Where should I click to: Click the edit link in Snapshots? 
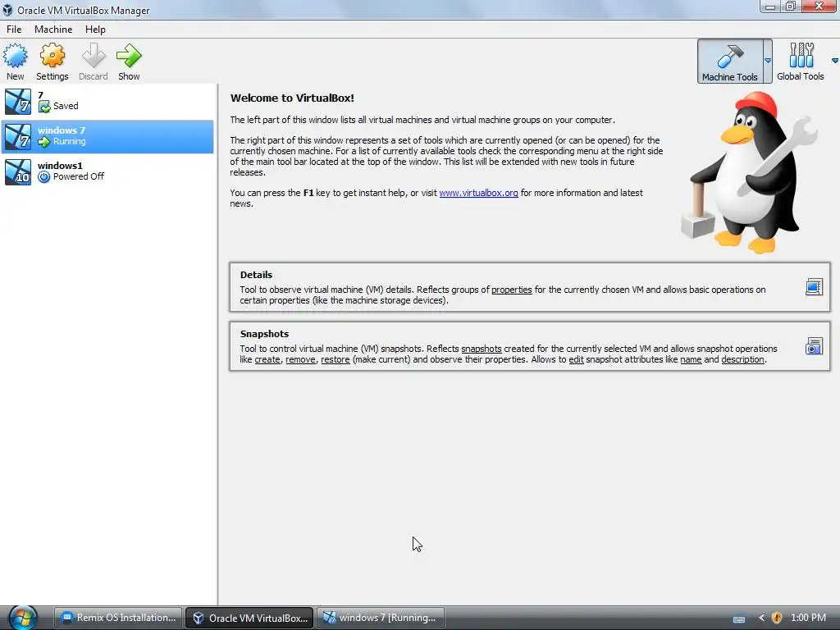(576, 359)
